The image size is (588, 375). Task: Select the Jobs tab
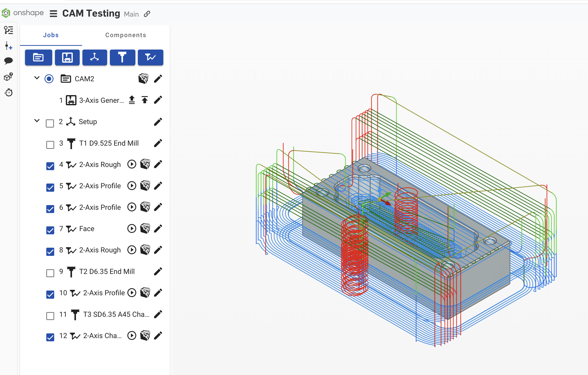pos(51,35)
